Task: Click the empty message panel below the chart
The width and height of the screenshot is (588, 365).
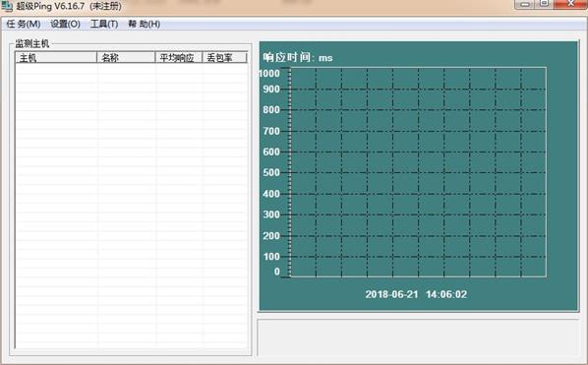Action: (x=418, y=337)
